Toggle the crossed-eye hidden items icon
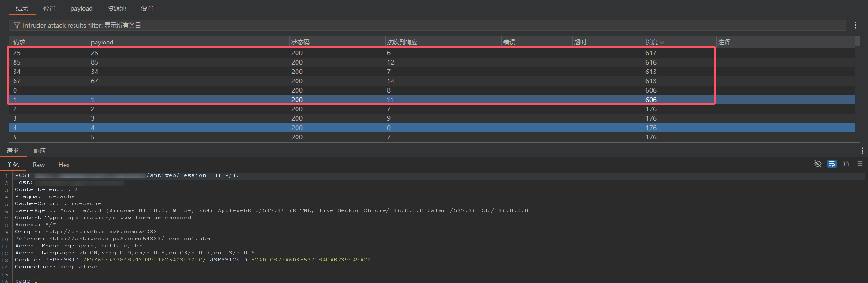The width and height of the screenshot is (868, 283). [x=818, y=164]
